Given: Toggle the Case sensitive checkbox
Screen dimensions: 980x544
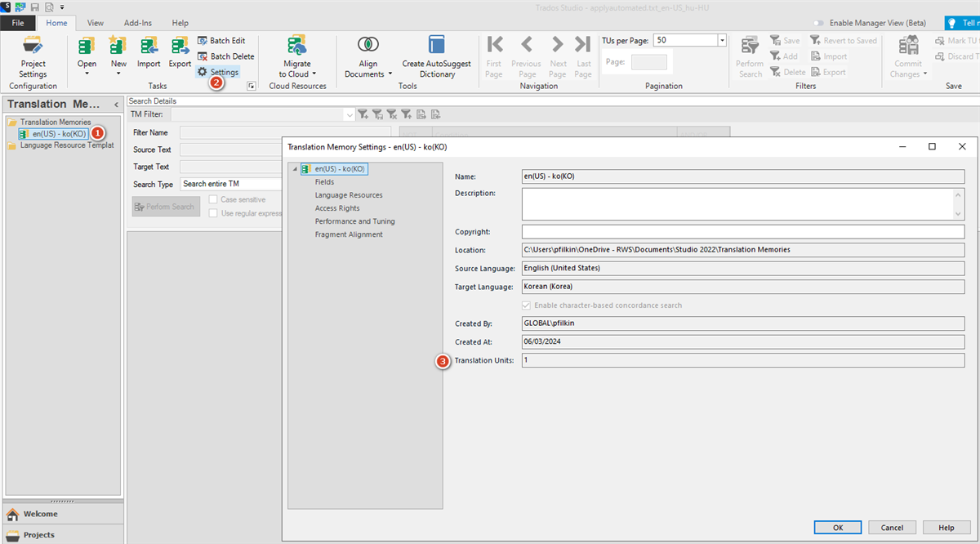Looking at the screenshot, I should pyautogui.click(x=214, y=199).
